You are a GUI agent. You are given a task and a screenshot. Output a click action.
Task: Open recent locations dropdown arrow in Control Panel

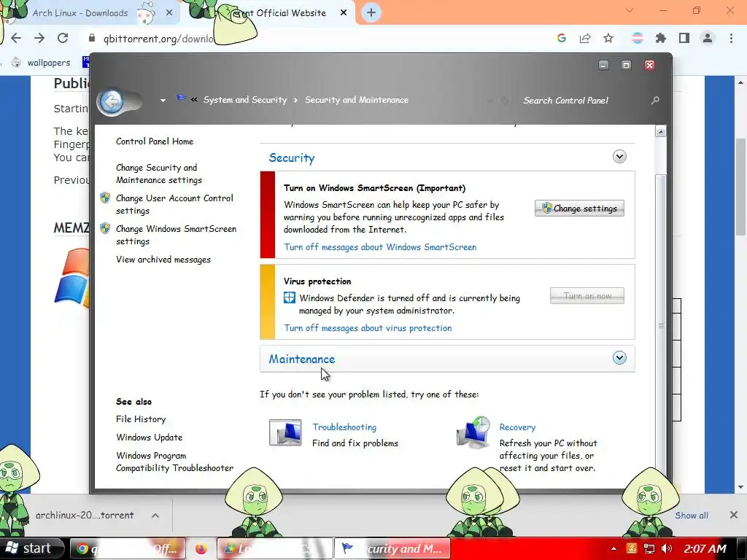coord(163,101)
